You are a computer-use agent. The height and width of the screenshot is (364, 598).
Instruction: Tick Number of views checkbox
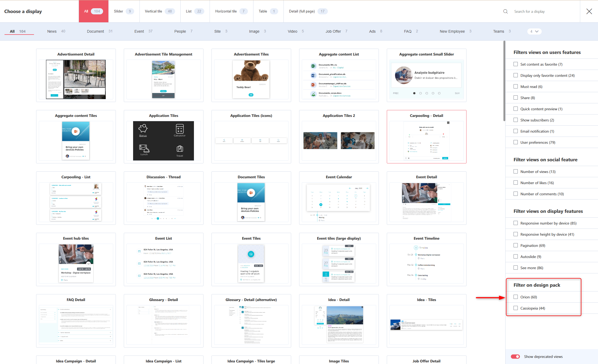pyautogui.click(x=516, y=171)
